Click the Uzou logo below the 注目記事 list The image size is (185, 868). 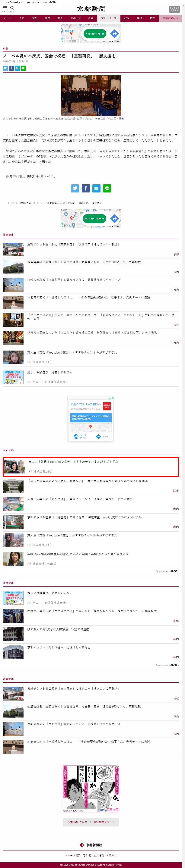click(x=175, y=665)
